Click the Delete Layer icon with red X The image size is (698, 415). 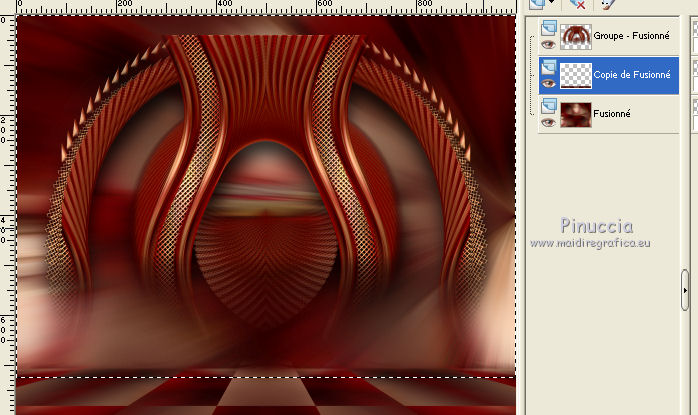click(x=577, y=4)
